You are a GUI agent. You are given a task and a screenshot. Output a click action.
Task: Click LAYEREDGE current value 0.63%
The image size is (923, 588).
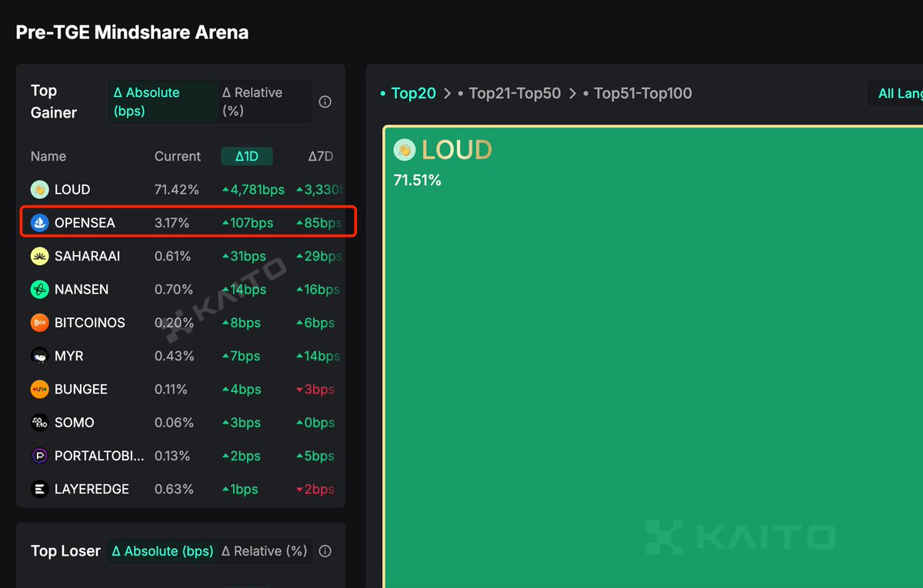click(x=174, y=489)
